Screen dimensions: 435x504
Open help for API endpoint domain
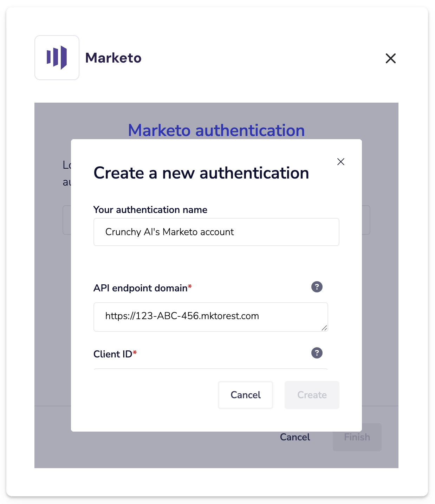317,287
